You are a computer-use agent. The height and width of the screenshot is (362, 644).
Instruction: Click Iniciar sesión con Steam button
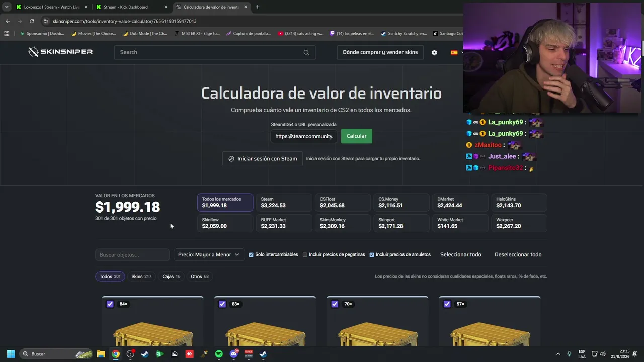click(x=263, y=159)
